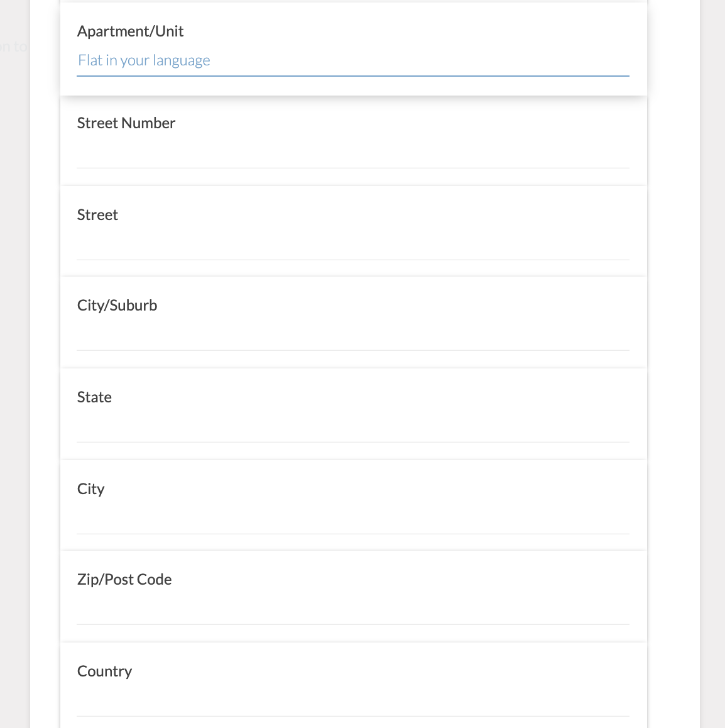Image resolution: width=725 pixels, height=728 pixels.
Task: Click the City input field
Action: click(x=352, y=523)
